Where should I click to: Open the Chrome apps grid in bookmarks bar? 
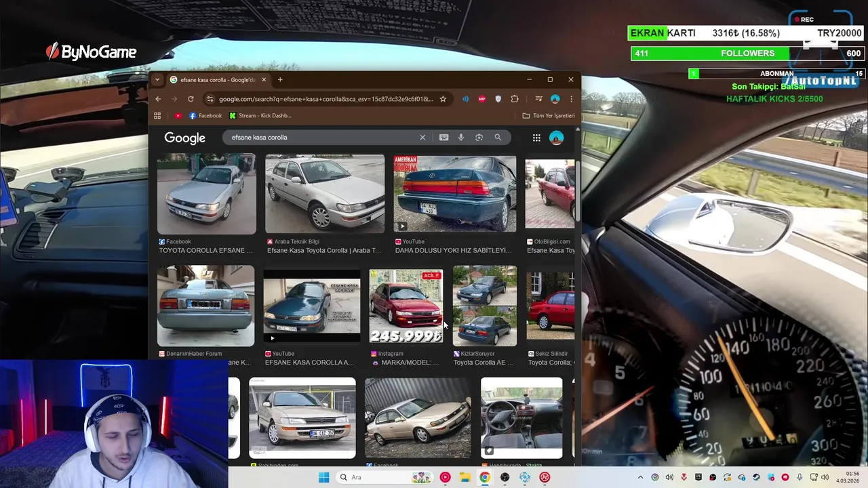157,116
